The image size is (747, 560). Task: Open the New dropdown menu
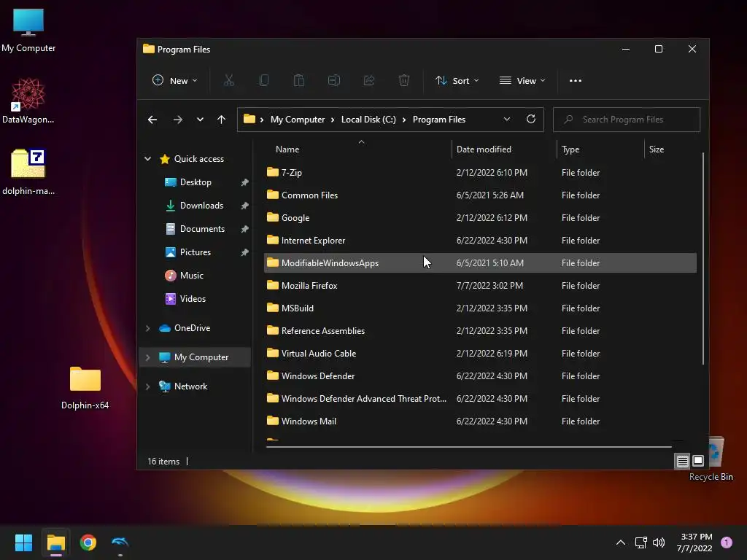[x=174, y=80]
